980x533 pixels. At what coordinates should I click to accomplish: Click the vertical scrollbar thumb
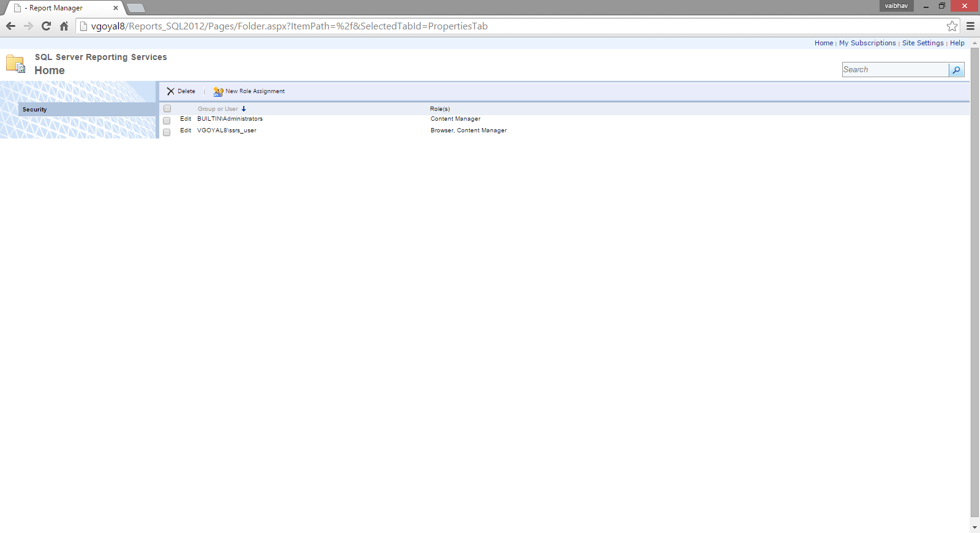[974, 282]
